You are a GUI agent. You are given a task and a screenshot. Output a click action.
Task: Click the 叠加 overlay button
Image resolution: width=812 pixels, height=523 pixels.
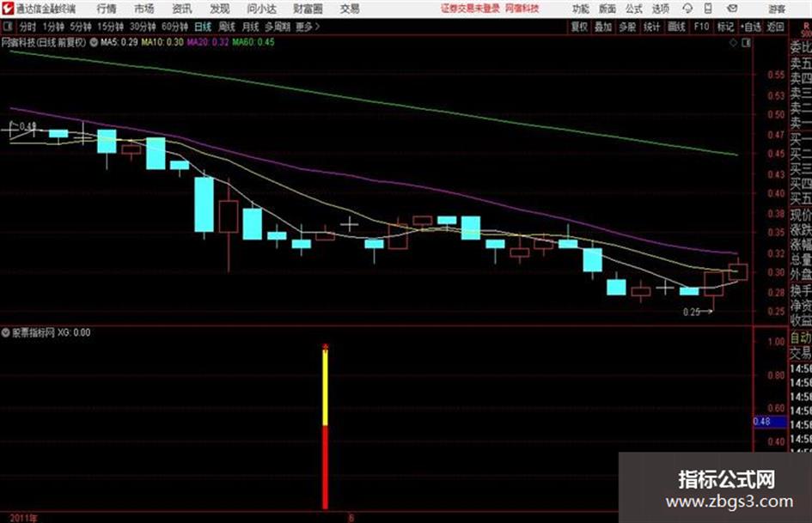(603, 27)
